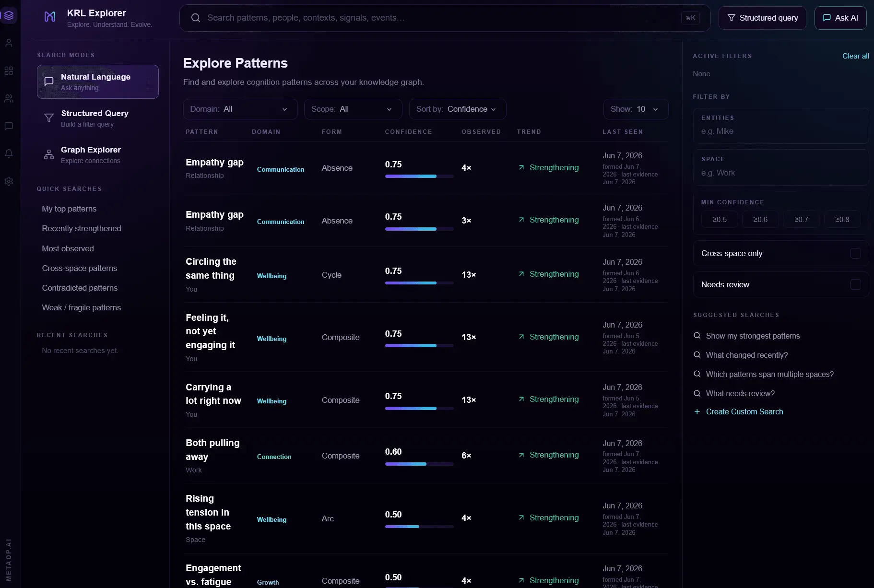This screenshot has width=874, height=588.
Task: Click the Natural Language chat bubble icon
Action: (49, 82)
